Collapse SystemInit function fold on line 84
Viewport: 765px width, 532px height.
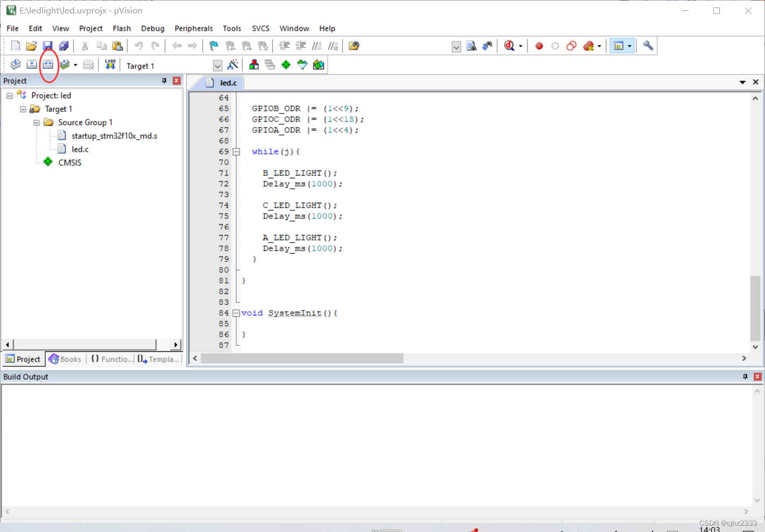236,313
